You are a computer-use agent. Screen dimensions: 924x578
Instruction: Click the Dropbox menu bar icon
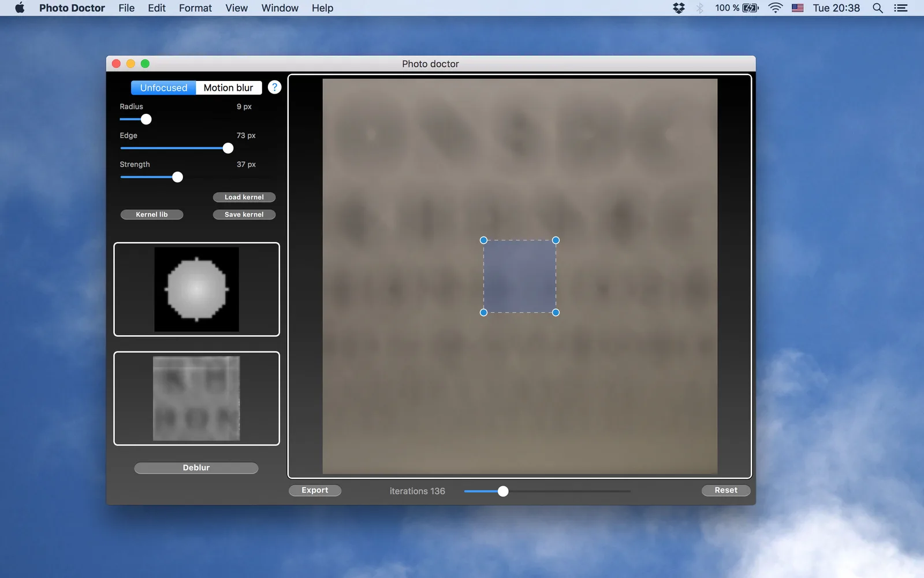click(679, 8)
